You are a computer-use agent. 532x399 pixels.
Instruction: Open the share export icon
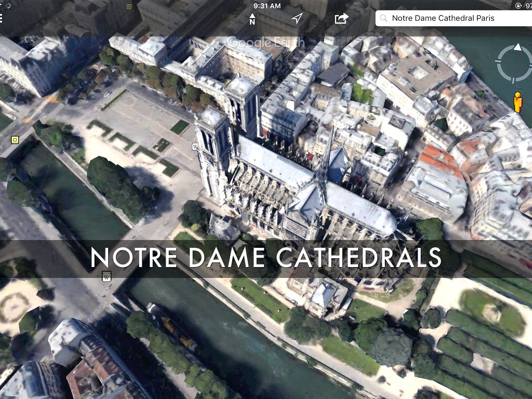click(341, 18)
